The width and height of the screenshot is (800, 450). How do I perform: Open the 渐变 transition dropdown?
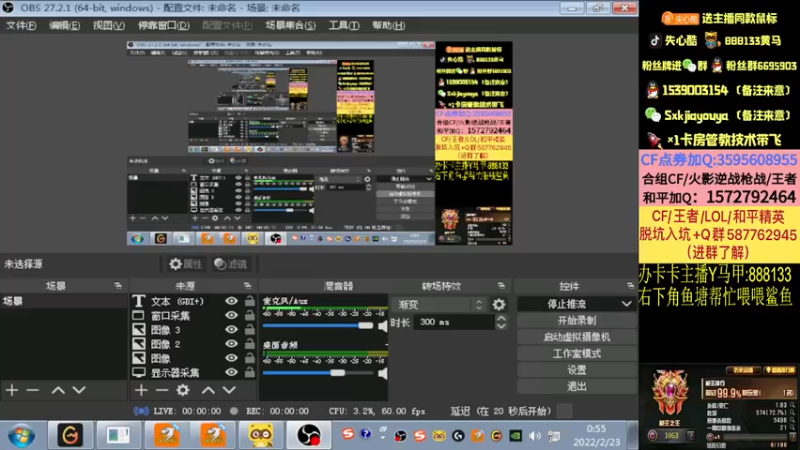pyautogui.click(x=439, y=305)
